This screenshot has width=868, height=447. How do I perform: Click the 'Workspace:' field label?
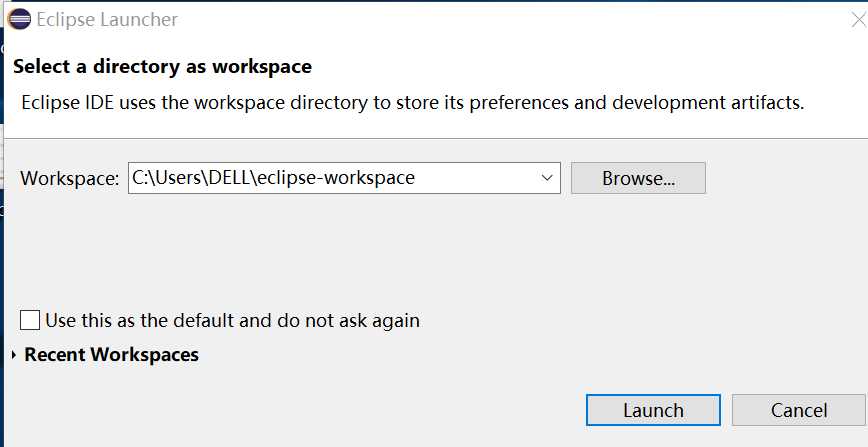[70, 178]
